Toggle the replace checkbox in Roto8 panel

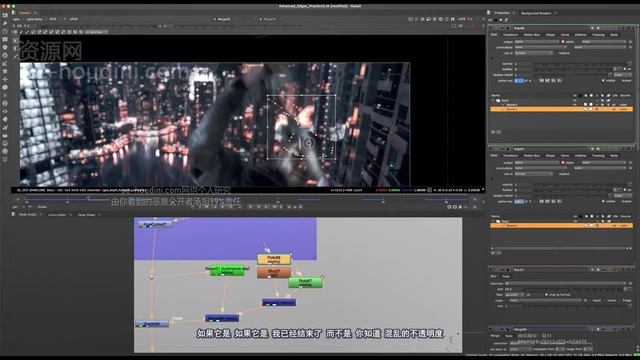(x=556, y=53)
